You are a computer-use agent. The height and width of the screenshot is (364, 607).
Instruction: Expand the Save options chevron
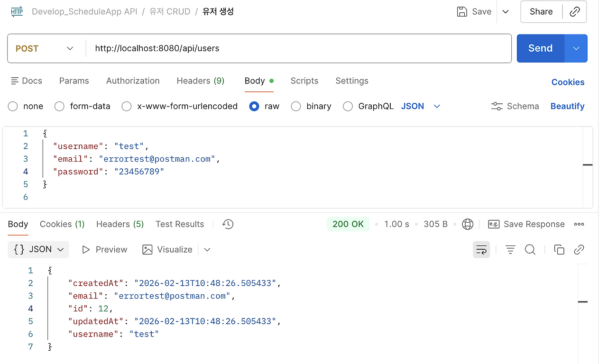[x=506, y=11]
